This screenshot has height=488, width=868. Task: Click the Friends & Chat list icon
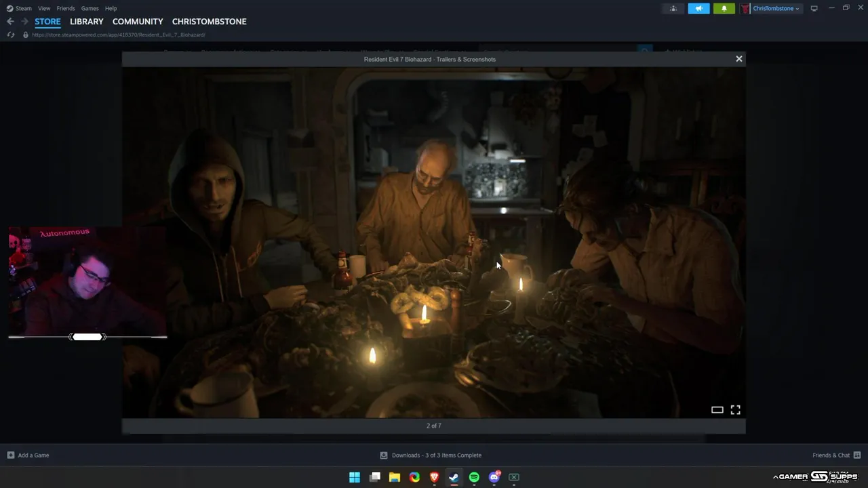(x=857, y=455)
